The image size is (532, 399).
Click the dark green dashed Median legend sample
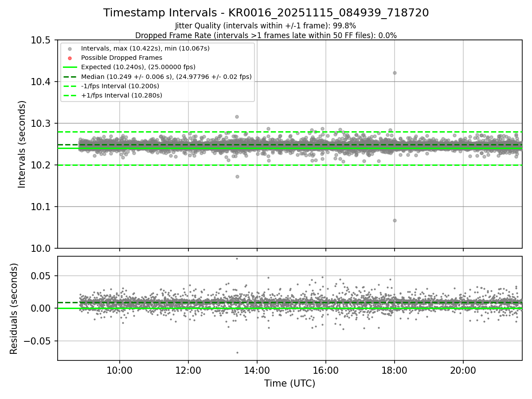pos(70,77)
